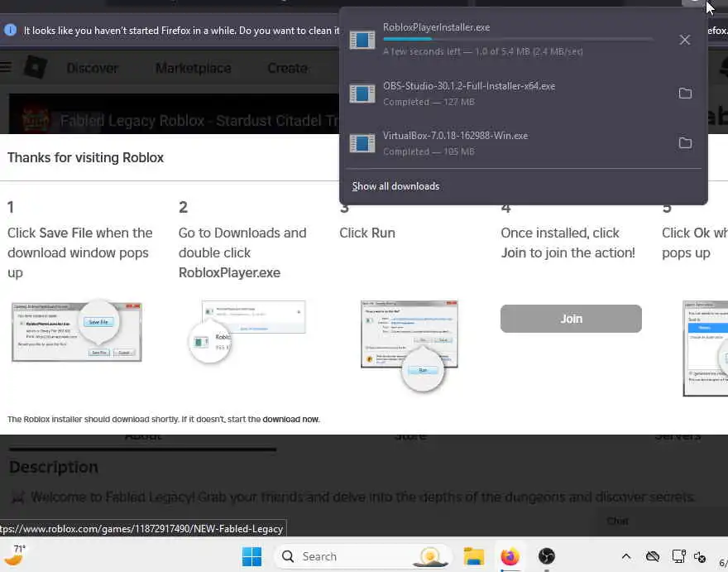Click the Run step screenshot
The image size is (728, 572).
[409, 345]
